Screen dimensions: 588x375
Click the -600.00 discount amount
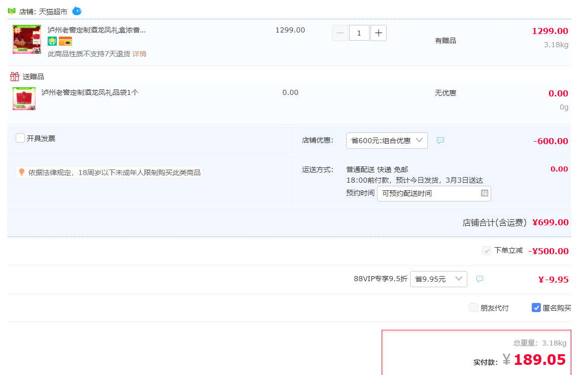550,141
